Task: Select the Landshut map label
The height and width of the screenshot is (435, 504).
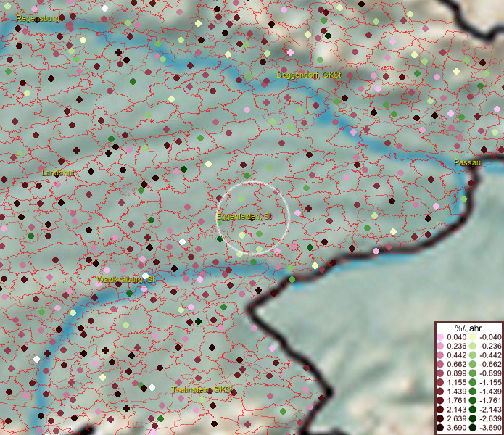Action: 59,173
